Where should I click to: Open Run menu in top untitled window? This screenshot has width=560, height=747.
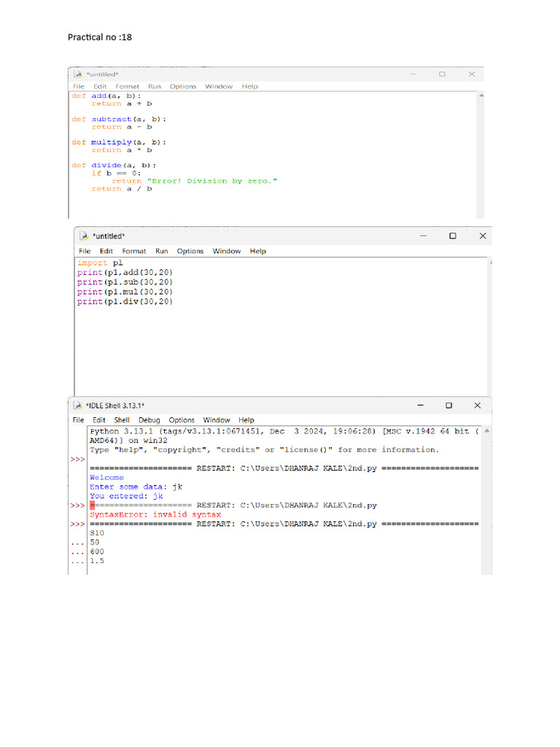point(155,86)
